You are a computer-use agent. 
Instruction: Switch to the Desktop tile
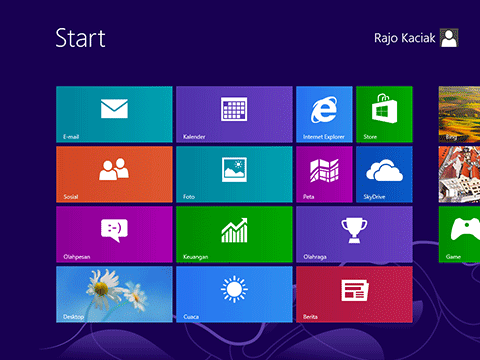[114, 294]
